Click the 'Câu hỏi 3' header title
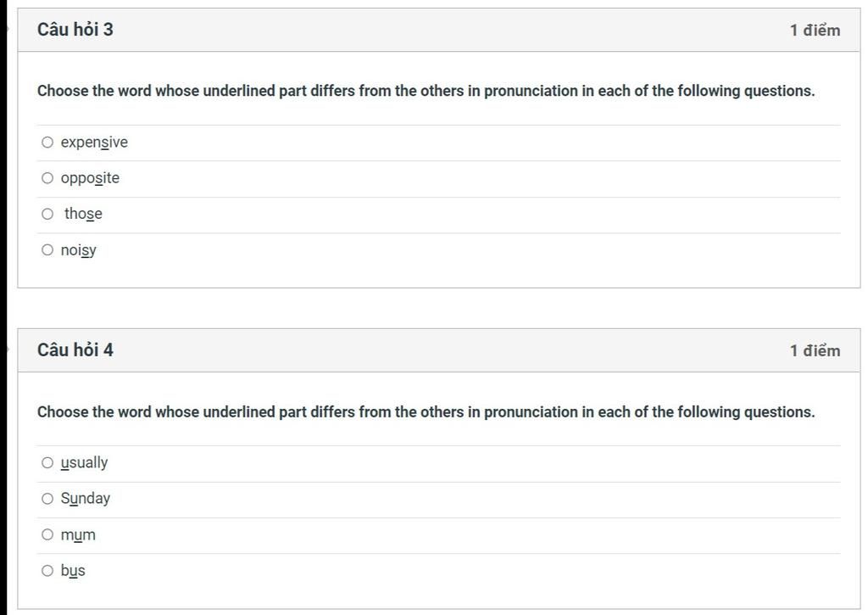 [x=75, y=30]
